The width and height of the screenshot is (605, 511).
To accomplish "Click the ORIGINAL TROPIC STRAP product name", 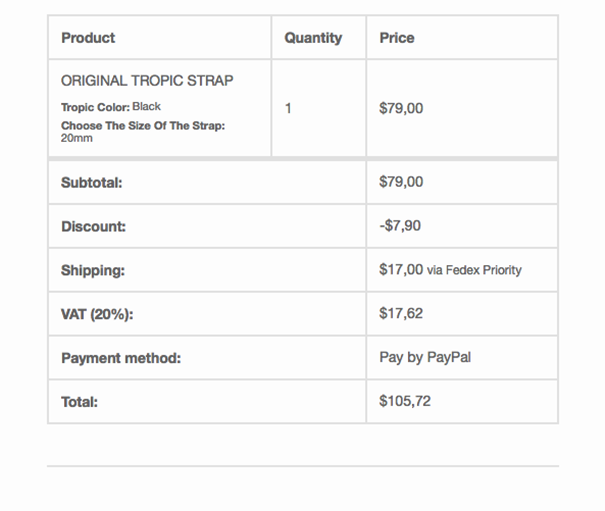I will (147, 81).
